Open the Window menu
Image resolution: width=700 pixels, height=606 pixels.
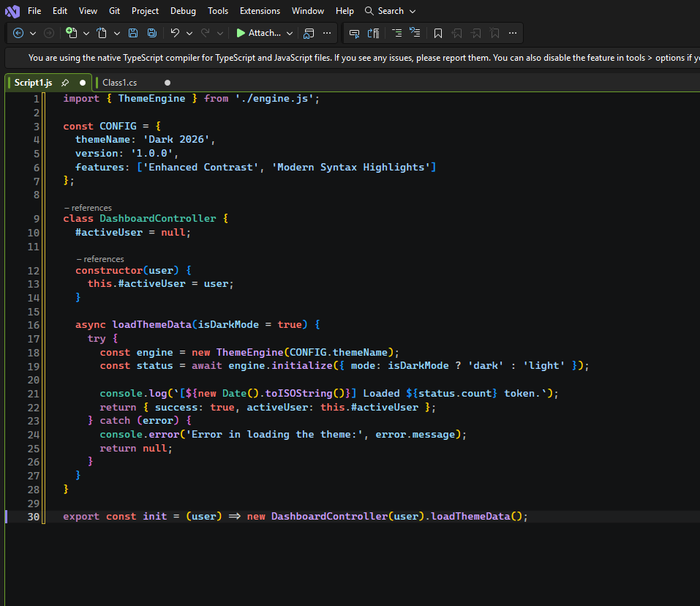pos(308,11)
